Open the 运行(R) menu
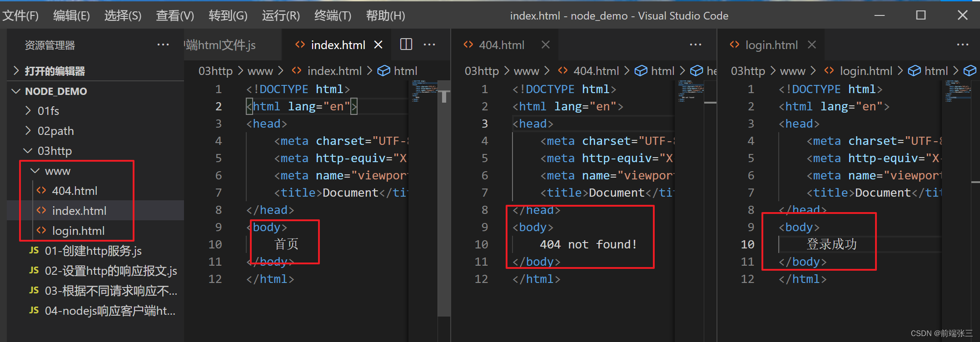 [x=281, y=16]
